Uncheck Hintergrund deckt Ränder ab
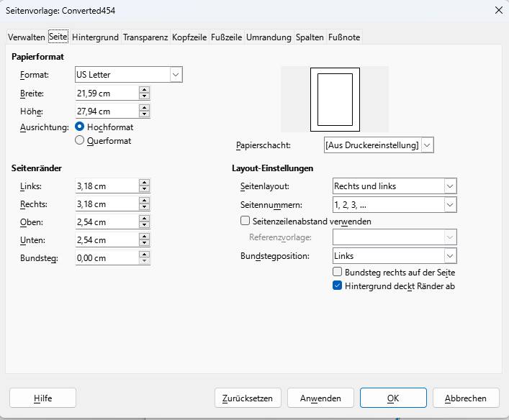Image resolution: width=509 pixels, height=420 pixels. [x=337, y=286]
